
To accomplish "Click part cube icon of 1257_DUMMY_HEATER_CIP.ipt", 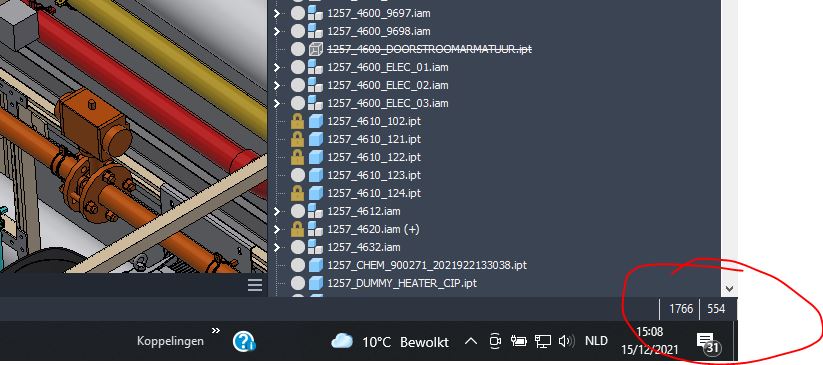I will pos(315,283).
